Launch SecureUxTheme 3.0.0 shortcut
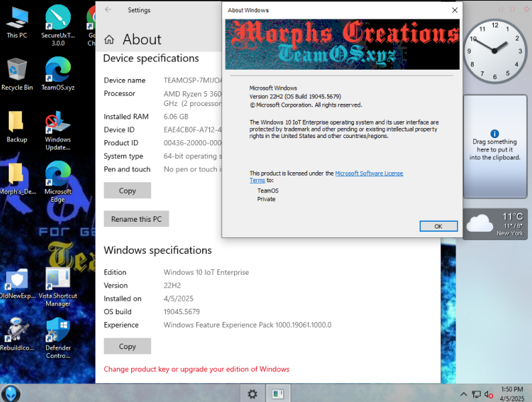The width and height of the screenshot is (532, 402). [x=58, y=25]
